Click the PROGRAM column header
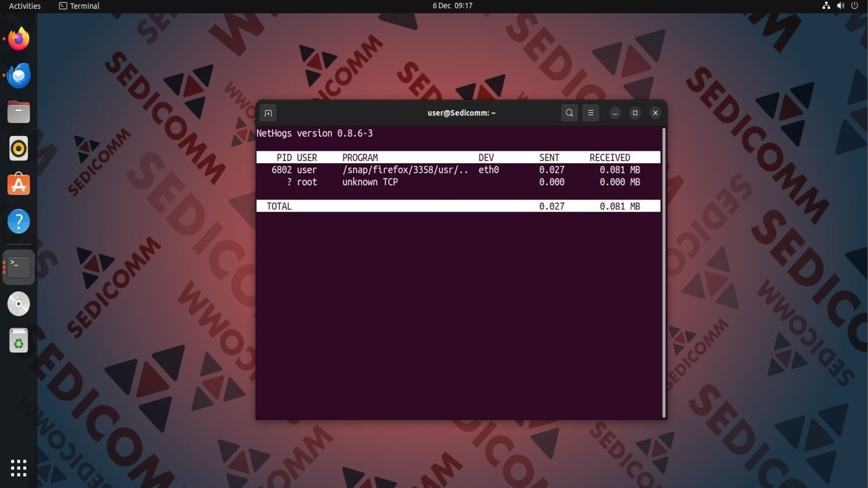Viewport: 868px width, 488px height. (360, 158)
